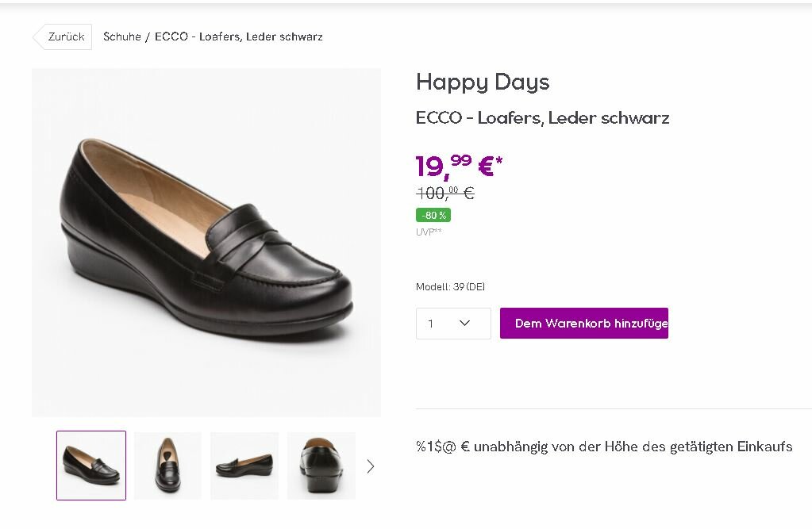
Task: Click the 19,99 € sale price
Action: (x=458, y=167)
